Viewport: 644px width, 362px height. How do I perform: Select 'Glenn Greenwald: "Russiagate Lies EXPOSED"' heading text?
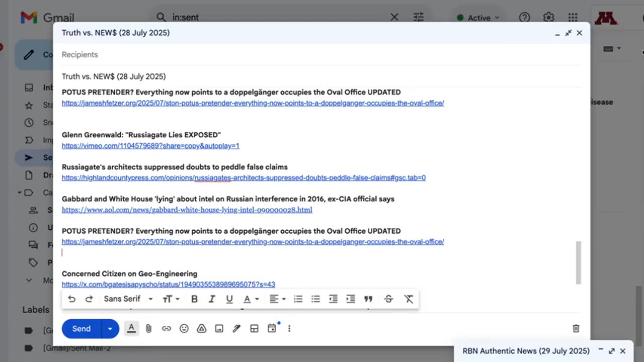[x=141, y=135]
